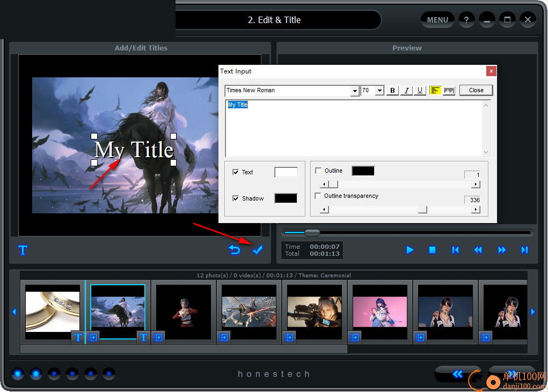Open the font size 70 dropdown

(x=380, y=91)
